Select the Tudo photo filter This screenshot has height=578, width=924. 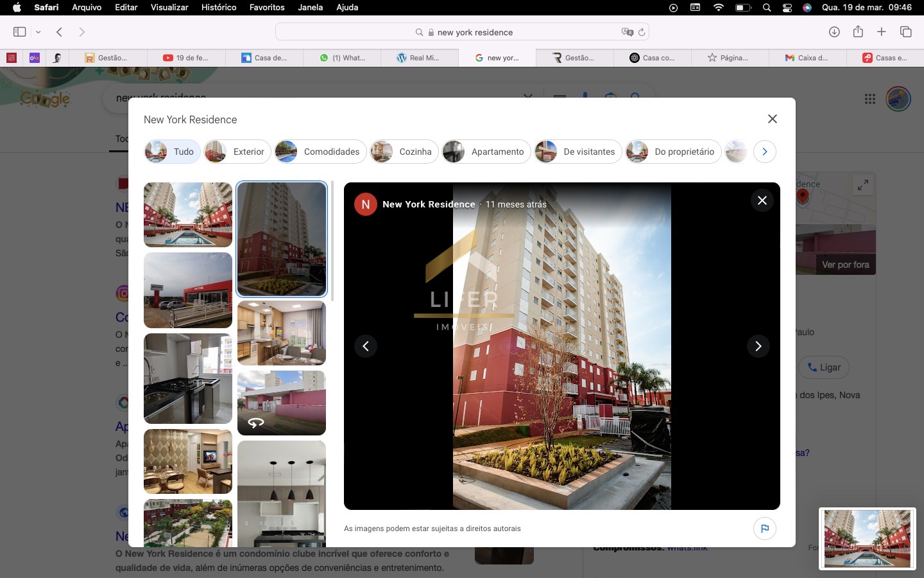[x=172, y=152]
